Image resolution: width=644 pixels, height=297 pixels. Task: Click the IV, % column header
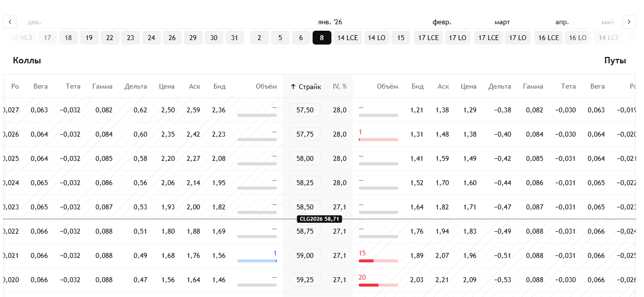(x=340, y=87)
